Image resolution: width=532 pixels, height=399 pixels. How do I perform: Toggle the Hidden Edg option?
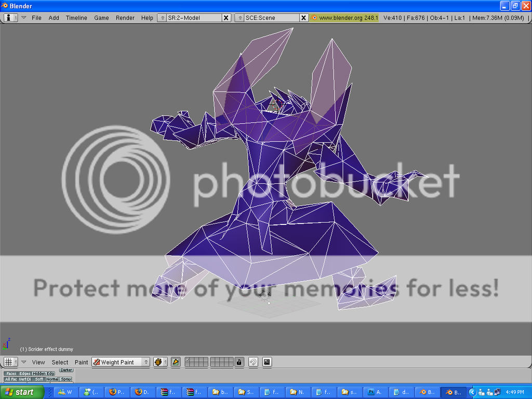click(44, 374)
